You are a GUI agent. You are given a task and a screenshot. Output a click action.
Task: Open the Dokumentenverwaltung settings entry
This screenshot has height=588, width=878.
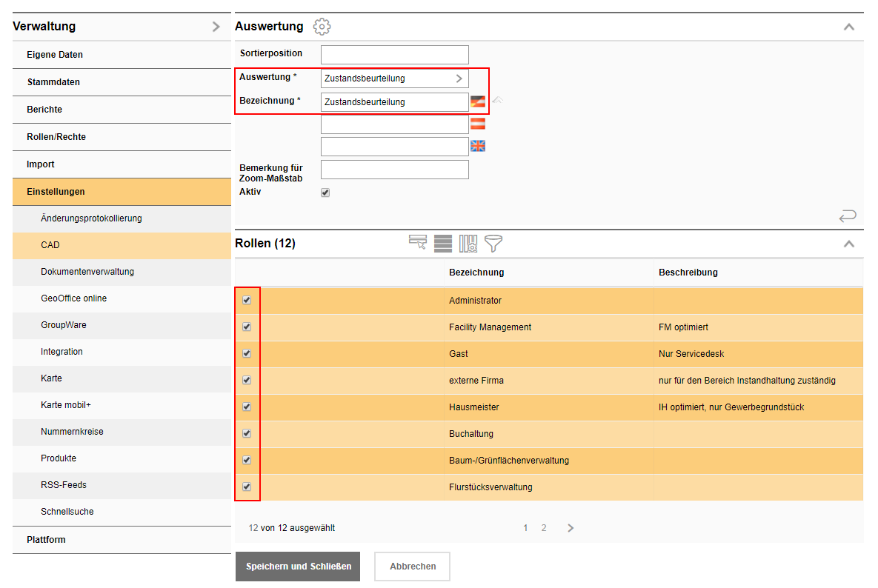pyautogui.click(x=87, y=272)
